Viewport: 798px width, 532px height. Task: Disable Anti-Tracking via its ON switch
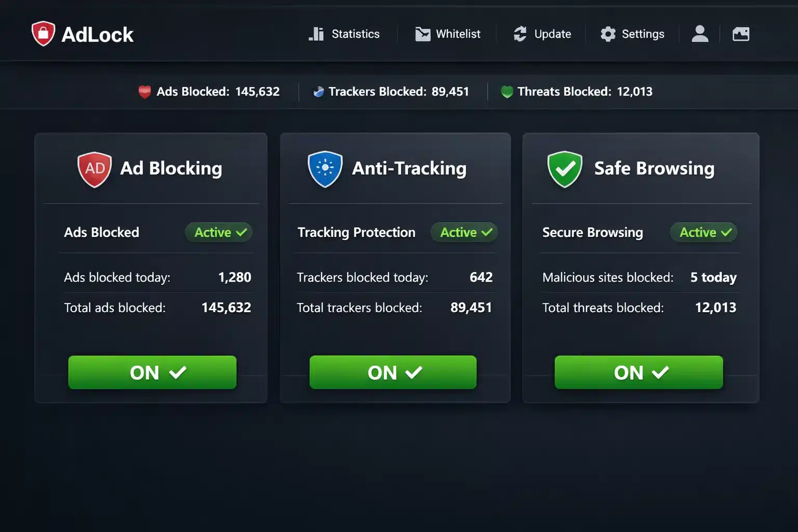[393, 372]
